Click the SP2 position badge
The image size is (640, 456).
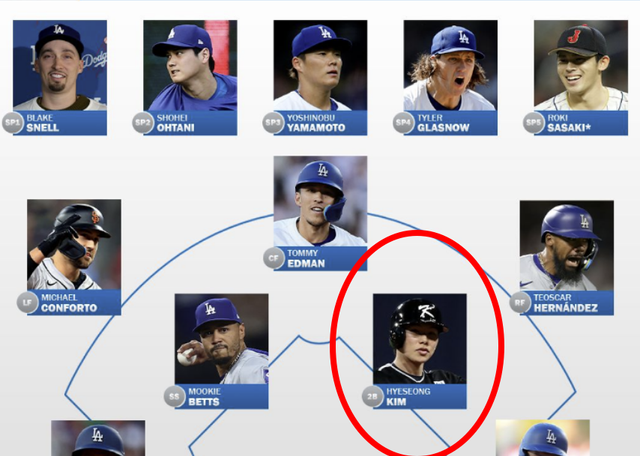coord(143,122)
